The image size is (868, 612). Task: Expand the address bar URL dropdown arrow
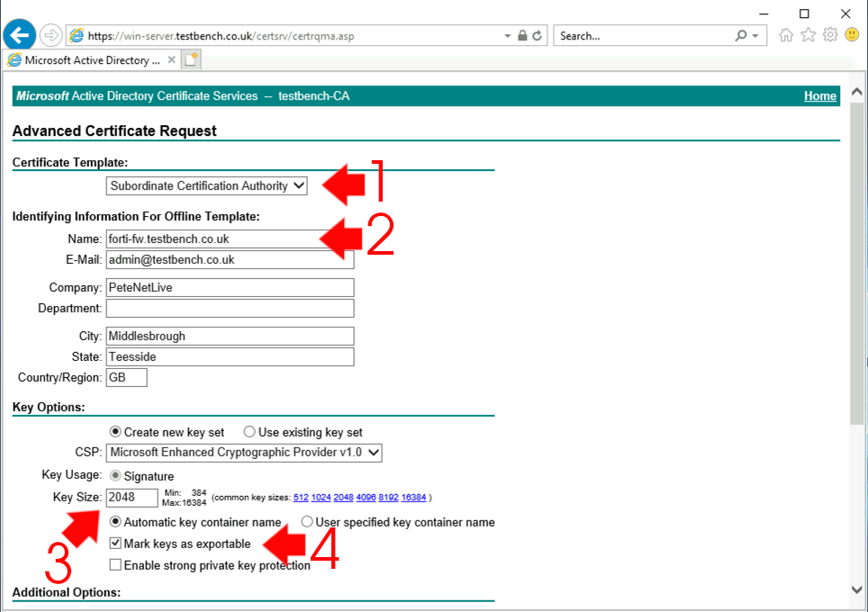507,36
